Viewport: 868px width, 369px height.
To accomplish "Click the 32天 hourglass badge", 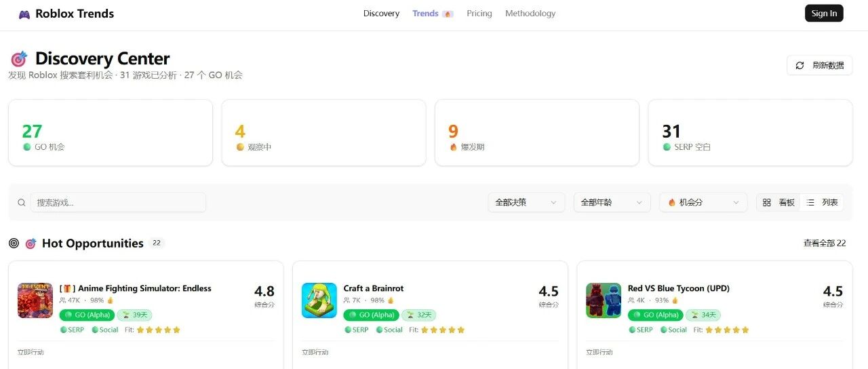I will click(418, 315).
